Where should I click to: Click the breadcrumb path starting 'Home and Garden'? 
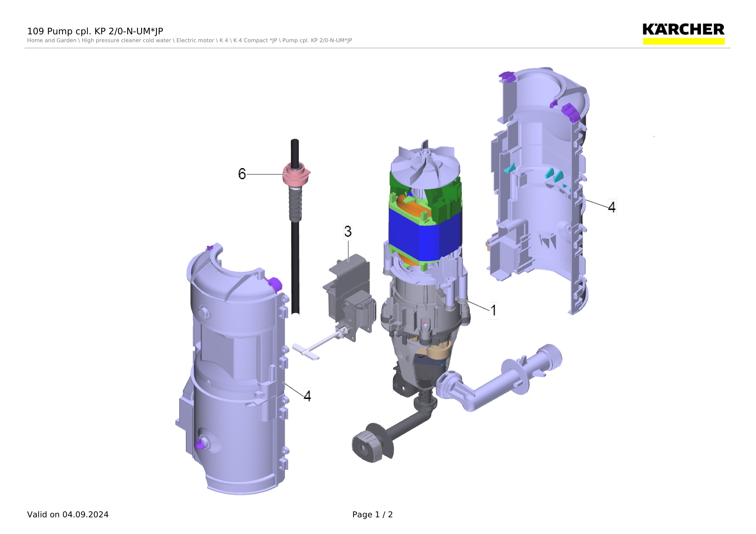pos(189,41)
